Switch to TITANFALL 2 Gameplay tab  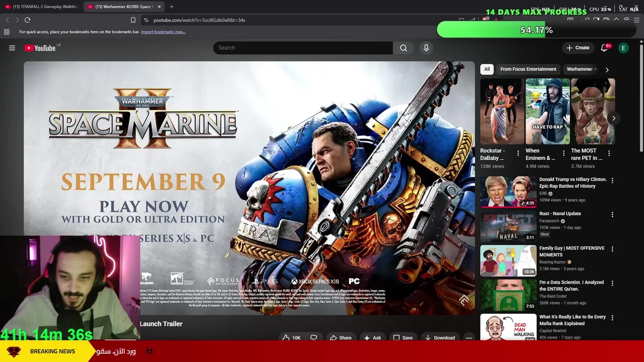41,7
